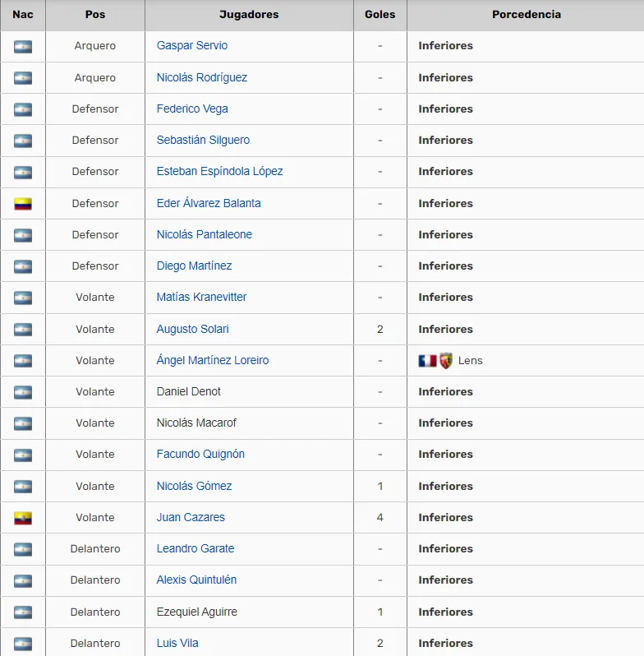
Task: Click the Argentina flag in Leandro Garate row
Action: click(x=23, y=549)
